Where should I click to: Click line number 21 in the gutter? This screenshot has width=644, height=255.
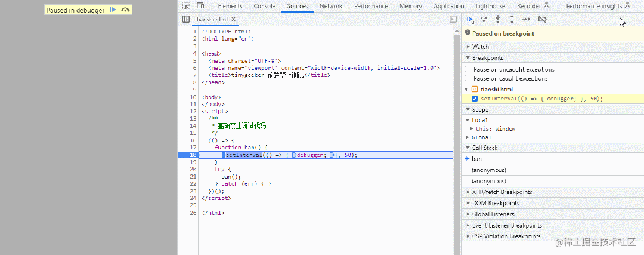pos(193,176)
